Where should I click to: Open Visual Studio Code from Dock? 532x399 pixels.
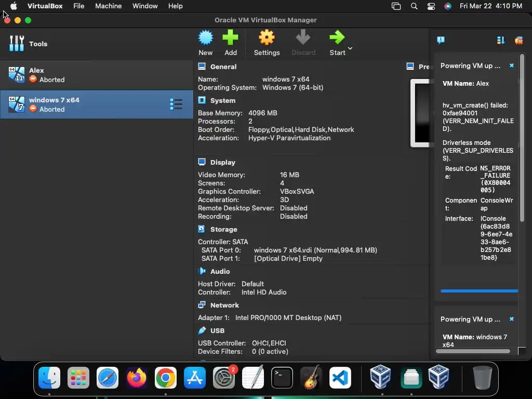pos(340,377)
